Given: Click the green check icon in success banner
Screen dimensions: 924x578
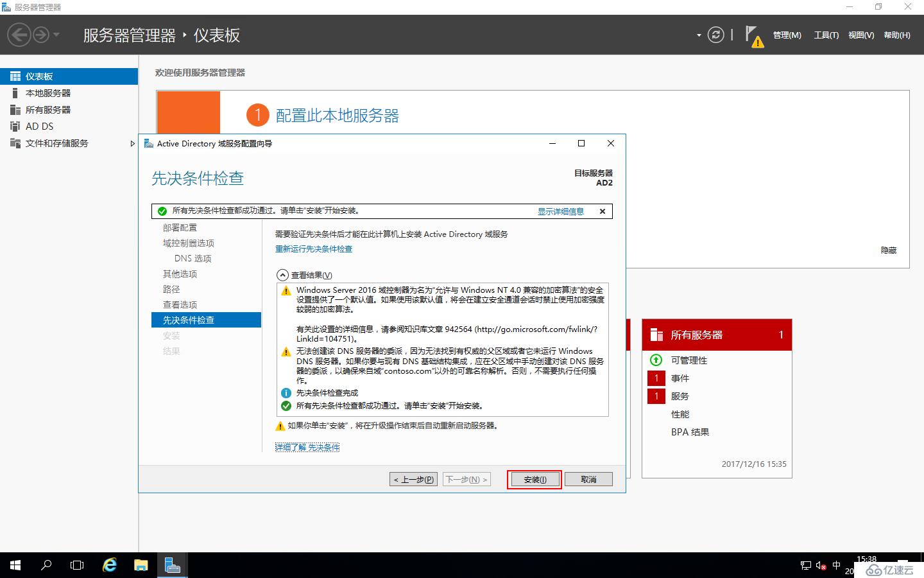Looking at the screenshot, I should pos(162,211).
